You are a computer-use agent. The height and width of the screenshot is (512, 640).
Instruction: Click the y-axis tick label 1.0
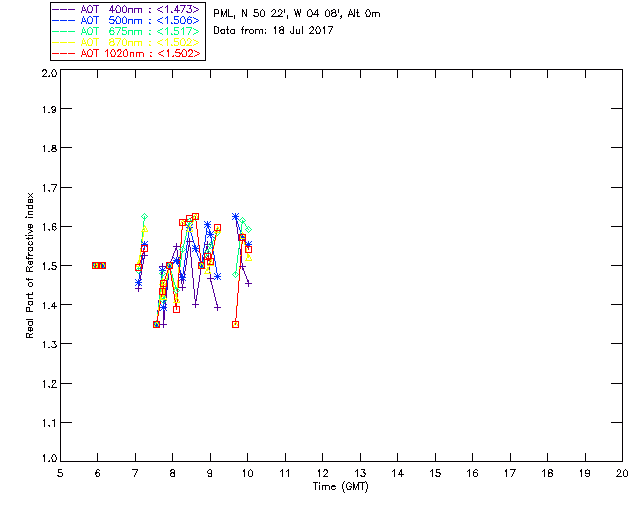[x=47, y=460]
